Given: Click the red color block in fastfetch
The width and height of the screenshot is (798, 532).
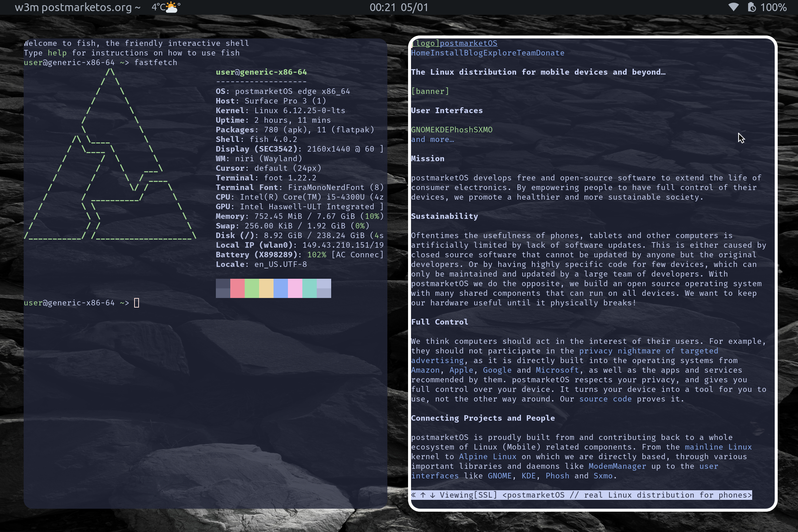Looking at the screenshot, I should pos(237,288).
